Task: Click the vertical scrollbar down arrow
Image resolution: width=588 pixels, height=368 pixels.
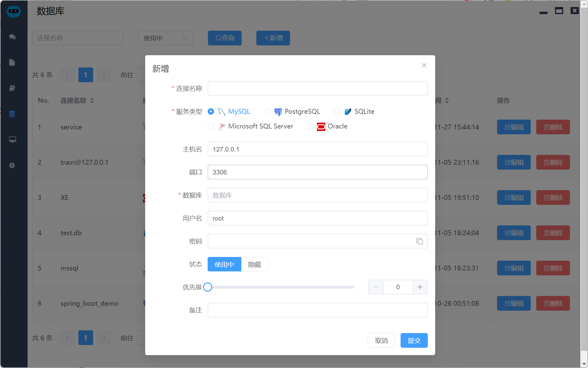Action: 584,364
